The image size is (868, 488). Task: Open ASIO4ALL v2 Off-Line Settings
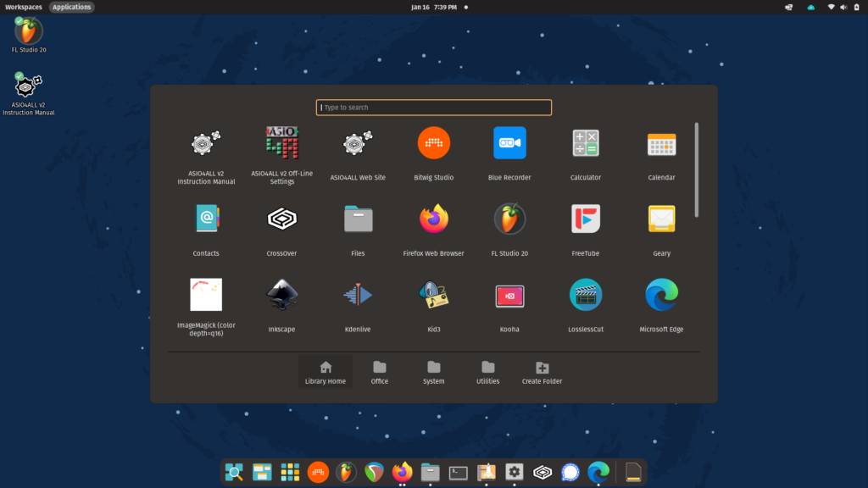pyautogui.click(x=281, y=143)
